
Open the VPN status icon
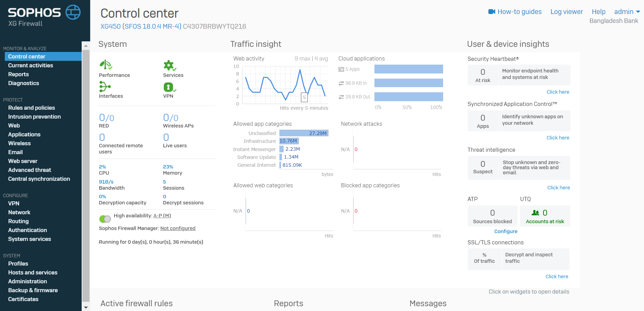169,87
